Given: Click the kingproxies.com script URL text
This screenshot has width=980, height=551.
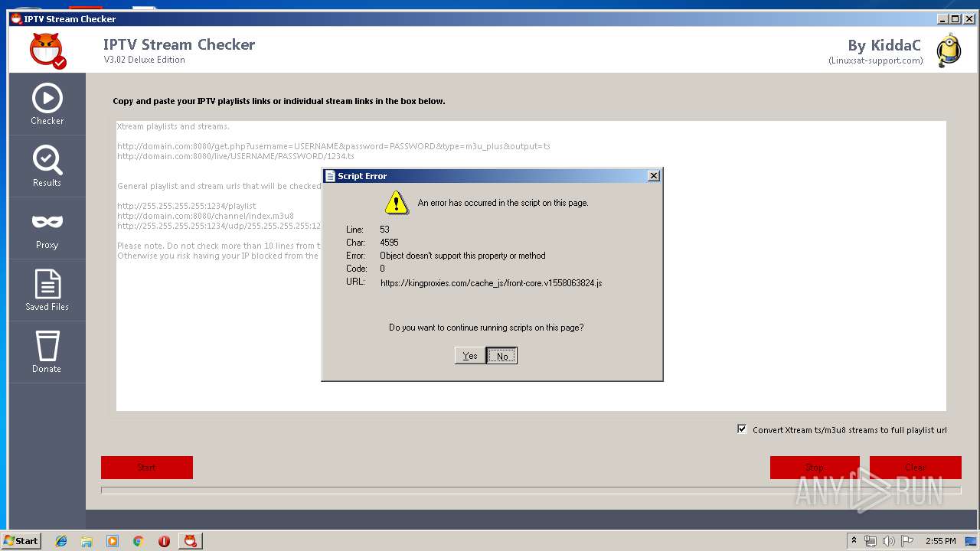Looking at the screenshot, I should [491, 283].
